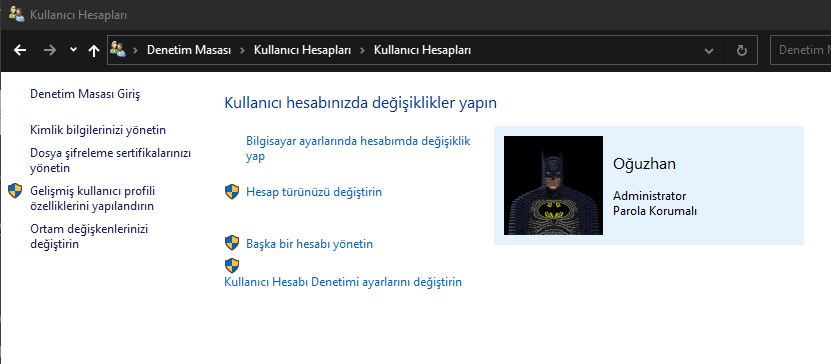Click the user accounts icon in address bar
This screenshot has width=831, height=364.
coord(117,50)
